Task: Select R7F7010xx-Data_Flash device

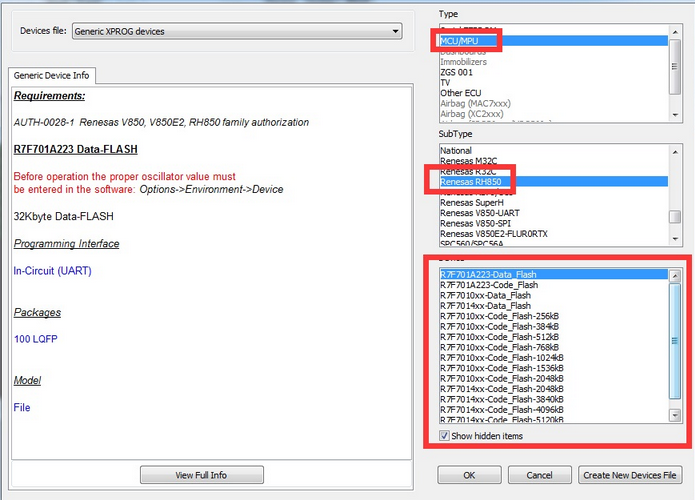Action: (554, 295)
